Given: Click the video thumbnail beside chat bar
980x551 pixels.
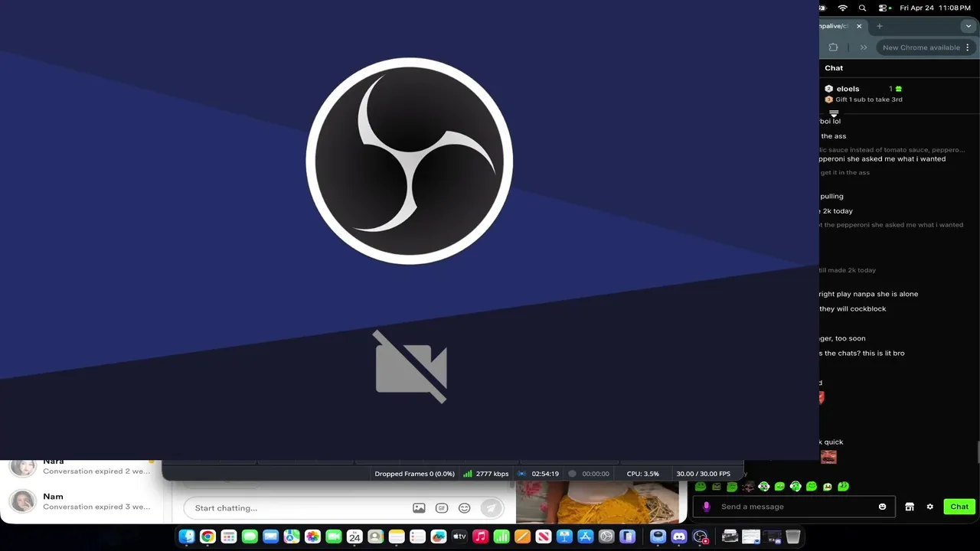Looking at the screenshot, I should click(597, 502).
